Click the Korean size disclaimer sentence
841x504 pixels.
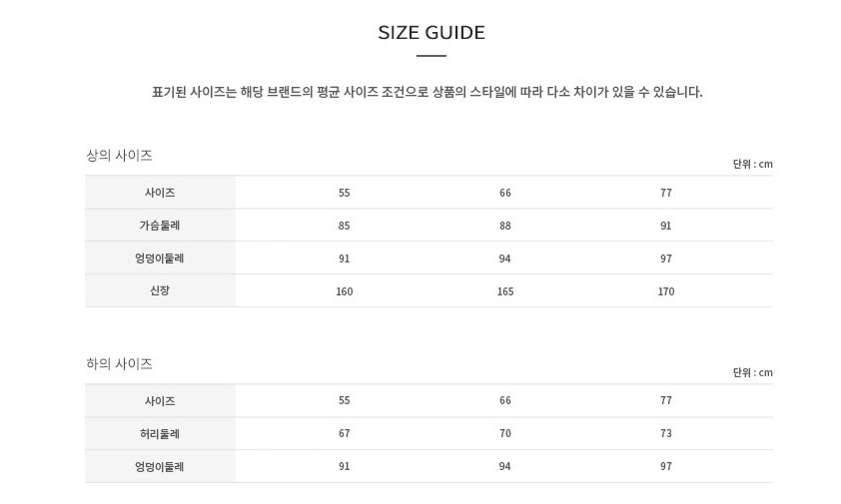[426, 92]
